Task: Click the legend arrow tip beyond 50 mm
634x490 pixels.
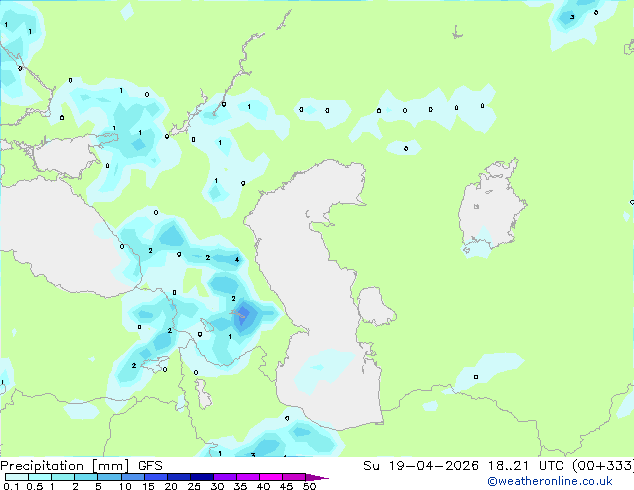Action: tap(317, 477)
